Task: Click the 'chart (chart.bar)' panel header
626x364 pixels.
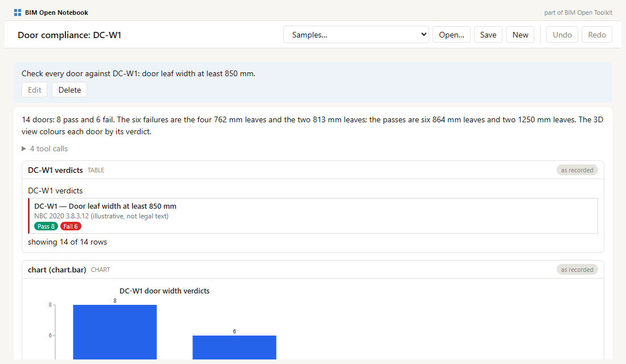Action: (x=313, y=270)
